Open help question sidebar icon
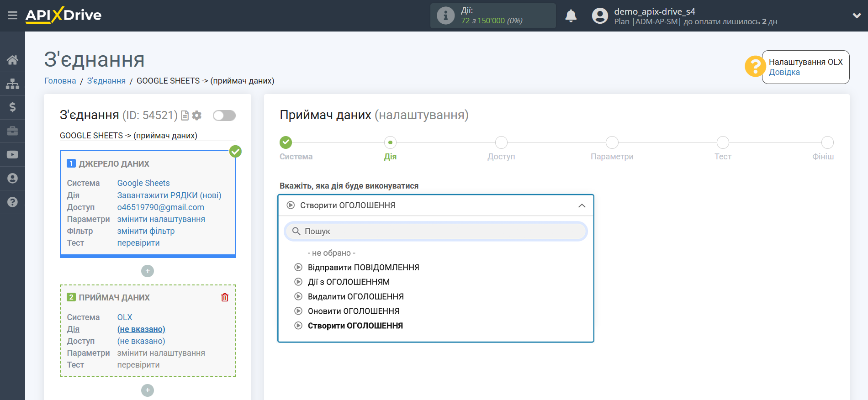Viewport: 868px width, 400px height. tap(12, 202)
